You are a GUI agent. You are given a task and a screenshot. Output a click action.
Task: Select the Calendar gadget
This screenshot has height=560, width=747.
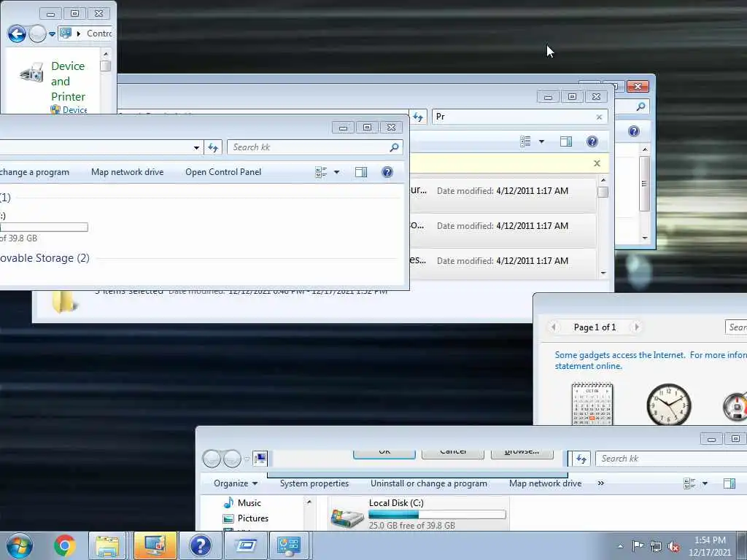pos(592,403)
